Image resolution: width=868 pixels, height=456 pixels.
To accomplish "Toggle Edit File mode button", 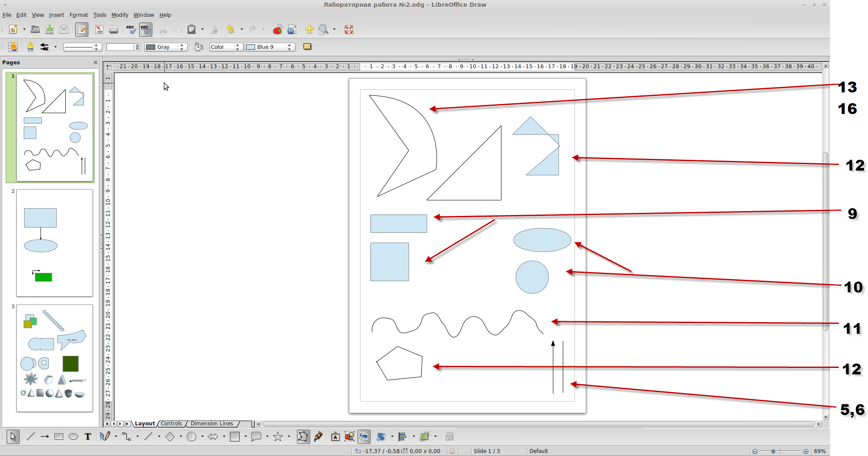I will click(82, 29).
